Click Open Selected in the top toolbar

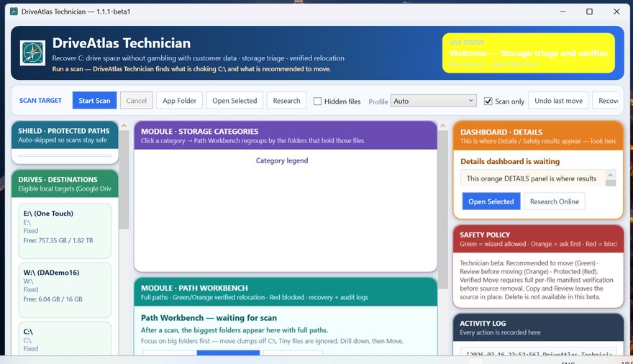click(x=234, y=101)
